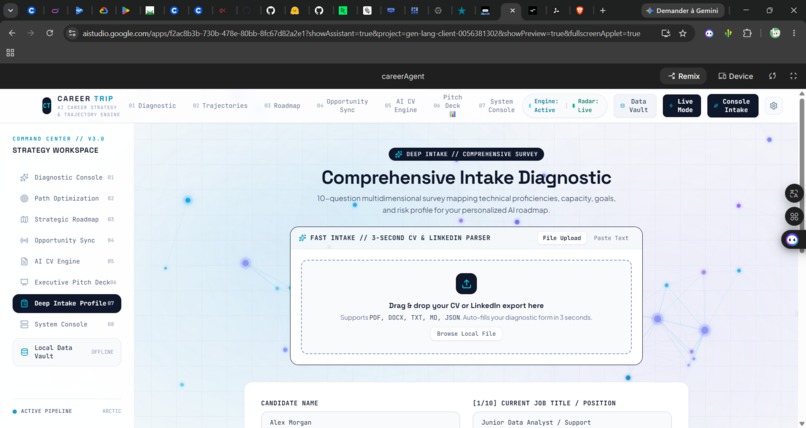Open the browser profile avatar

coord(775,33)
